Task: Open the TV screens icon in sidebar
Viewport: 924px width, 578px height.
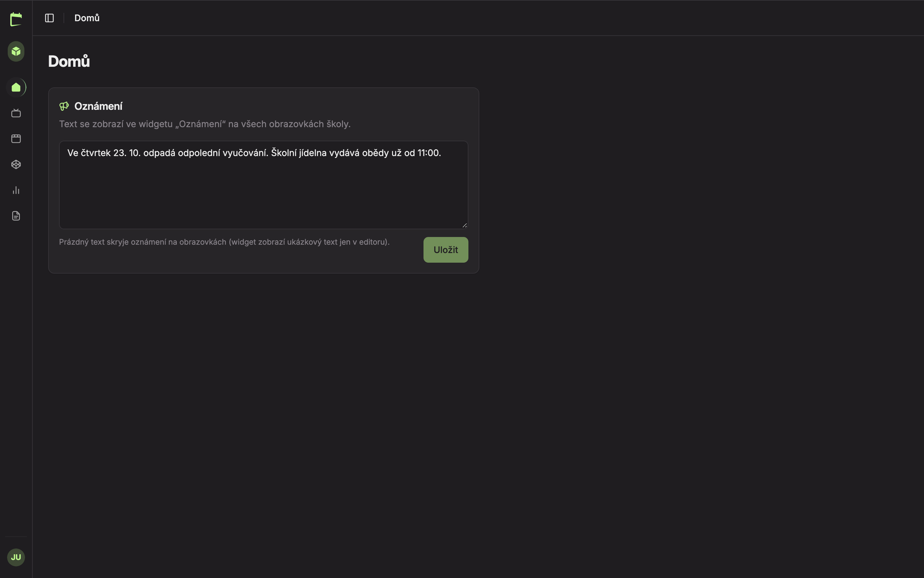Action: pyautogui.click(x=16, y=113)
